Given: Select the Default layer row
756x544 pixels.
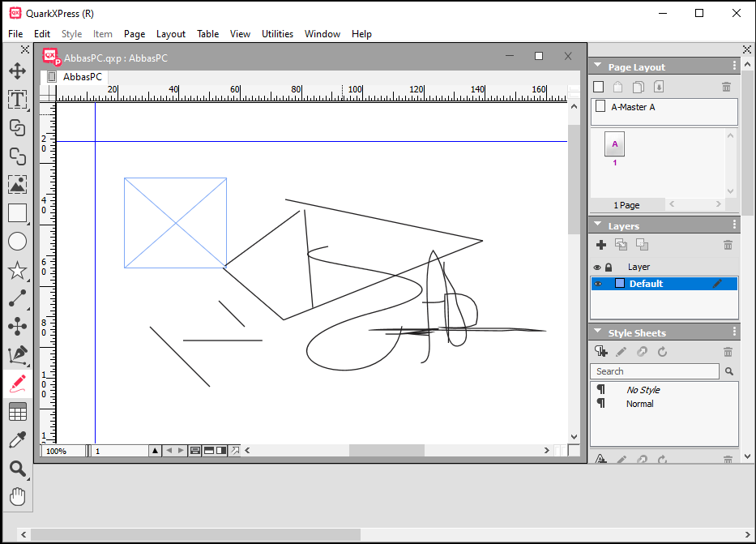Looking at the screenshot, I should coord(664,284).
